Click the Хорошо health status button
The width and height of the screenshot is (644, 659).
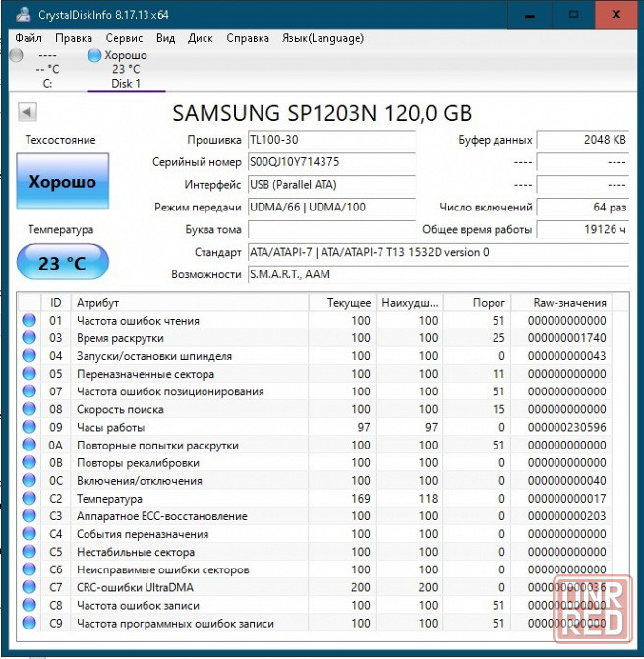tap(63, 181)
